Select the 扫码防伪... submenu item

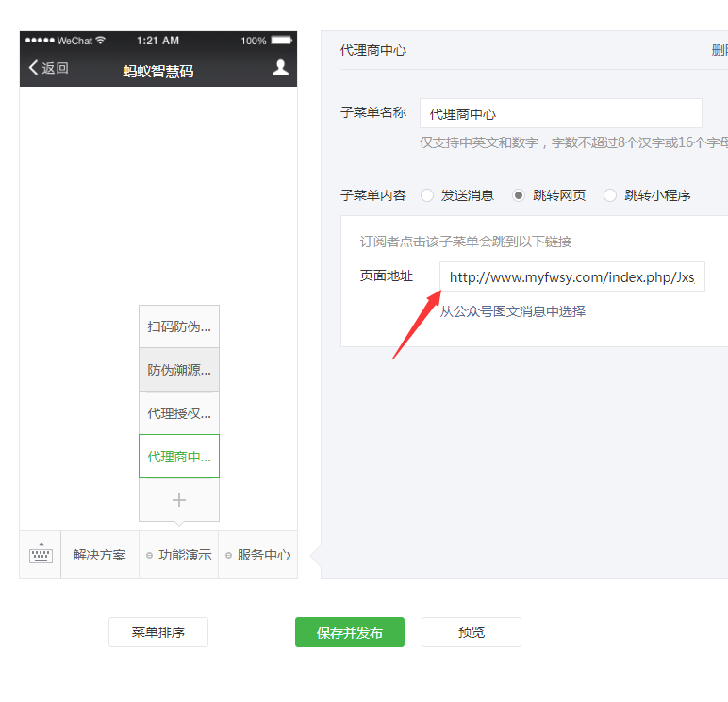click(179, 326)
